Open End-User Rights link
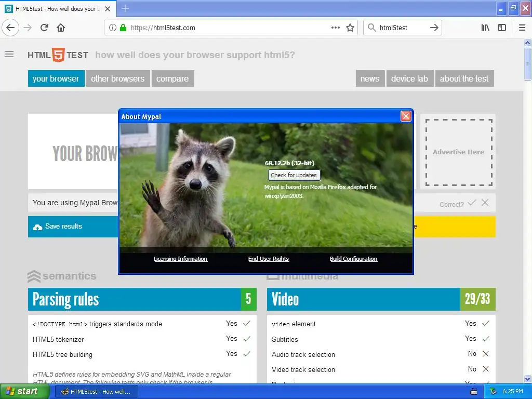 (269, 259)
